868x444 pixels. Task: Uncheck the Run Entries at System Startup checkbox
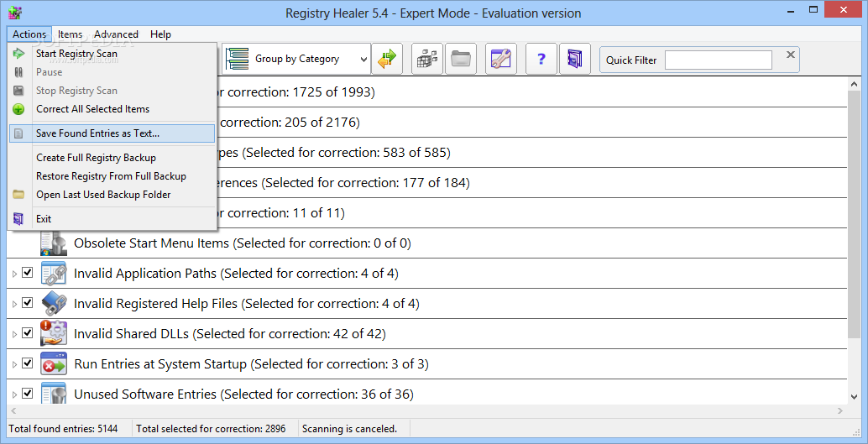click(27, 363)
